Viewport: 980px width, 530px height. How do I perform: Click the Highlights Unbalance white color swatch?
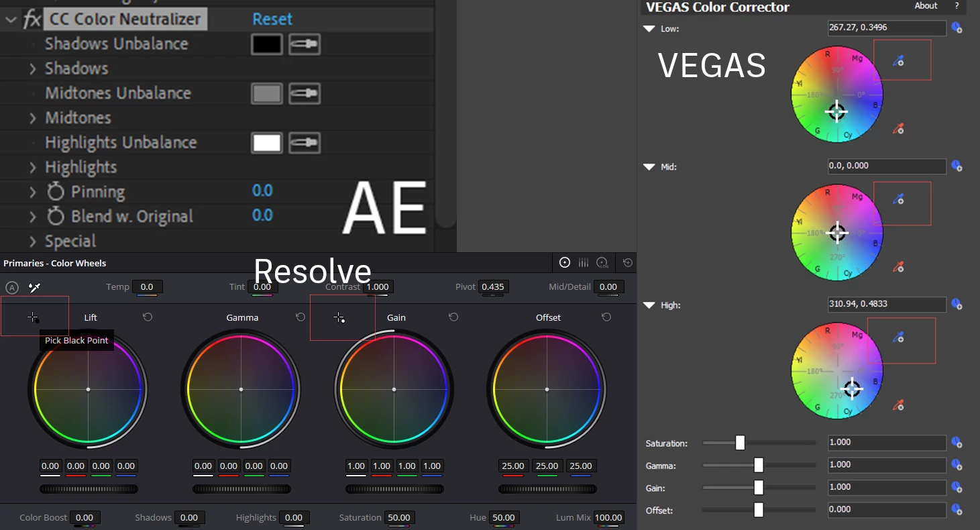[267, 143]
